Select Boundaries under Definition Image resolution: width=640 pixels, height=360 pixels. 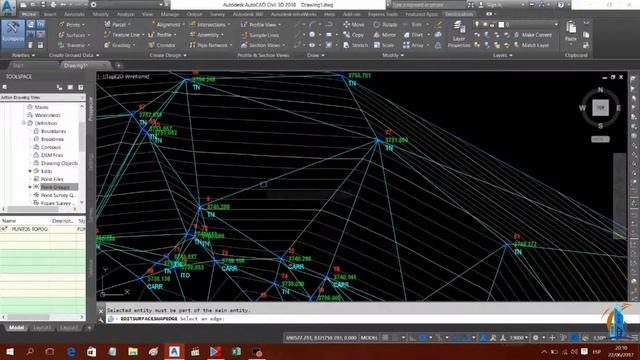coord(53,131)
